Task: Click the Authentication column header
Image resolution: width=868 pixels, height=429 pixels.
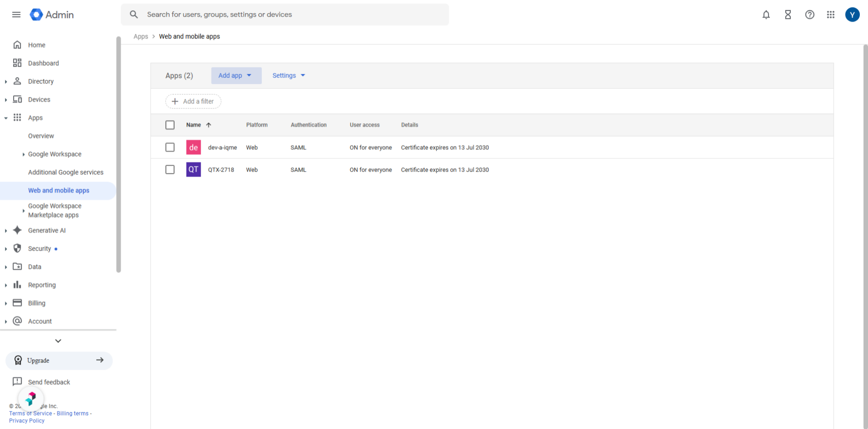Action: tap(308, 125)
